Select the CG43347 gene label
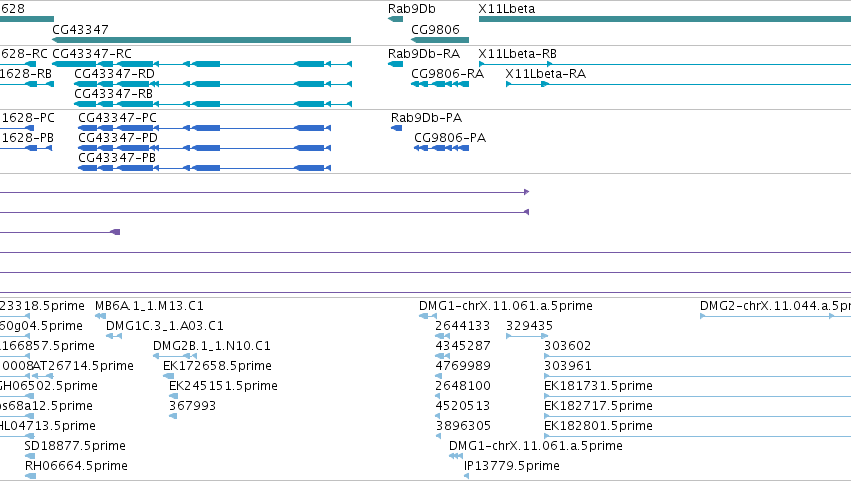This screenshot has width=851, height=481. tap(80, 29)
